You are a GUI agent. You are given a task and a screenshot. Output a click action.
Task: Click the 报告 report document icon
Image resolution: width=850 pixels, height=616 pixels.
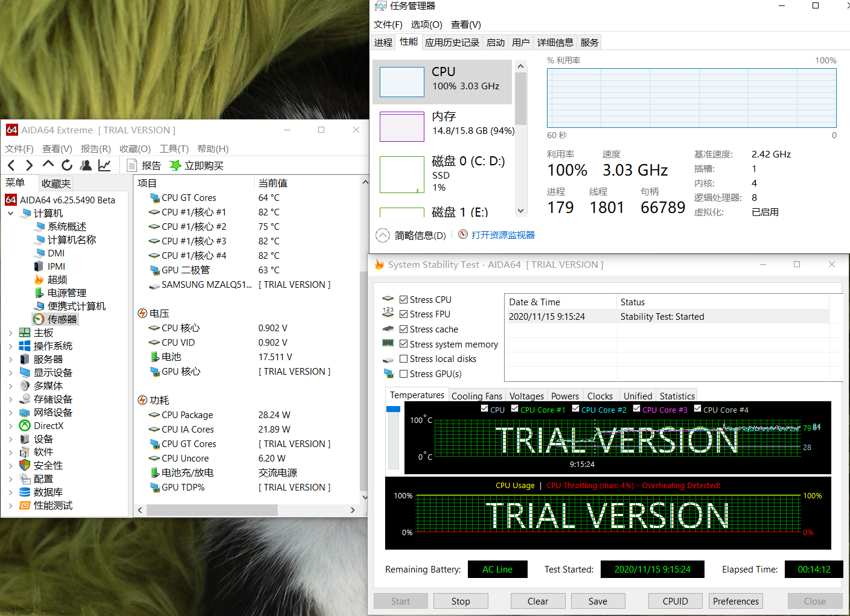click(x=132, y=165)
